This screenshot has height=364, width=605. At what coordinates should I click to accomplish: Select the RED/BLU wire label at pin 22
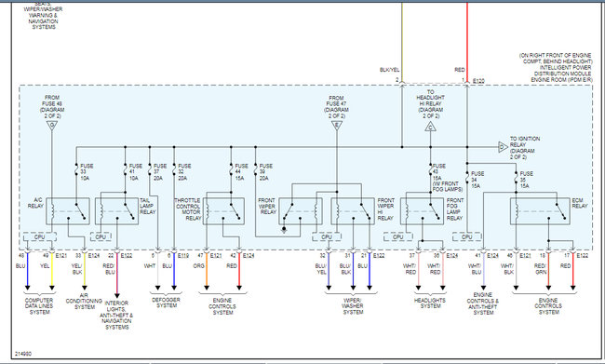coord(109,269)
